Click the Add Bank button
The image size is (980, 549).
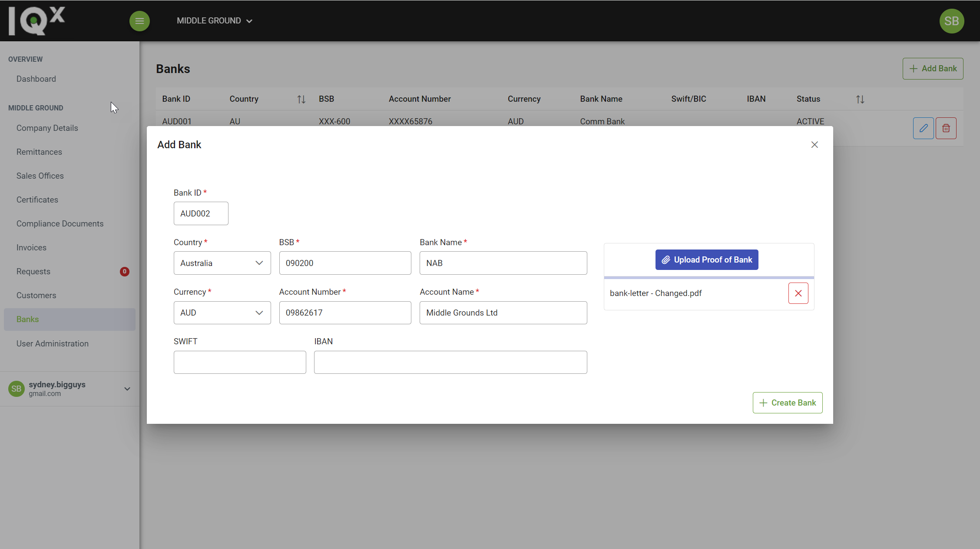point(933,68)
